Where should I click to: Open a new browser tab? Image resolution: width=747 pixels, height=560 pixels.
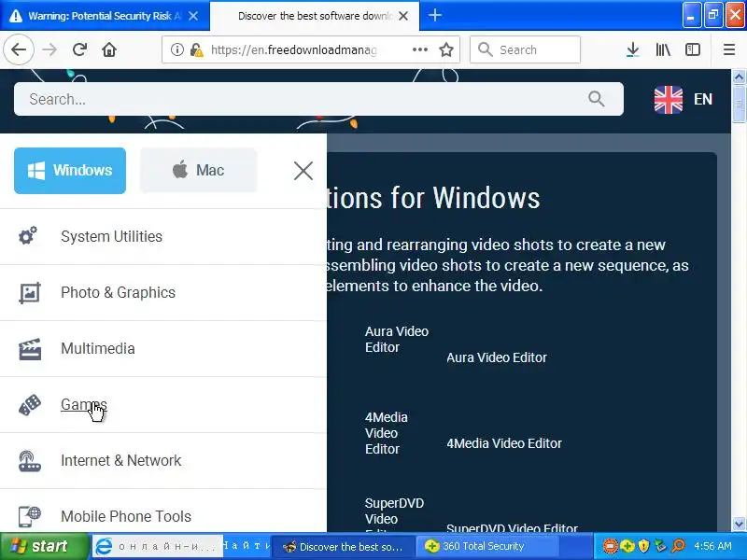click(x=434, y=15)
